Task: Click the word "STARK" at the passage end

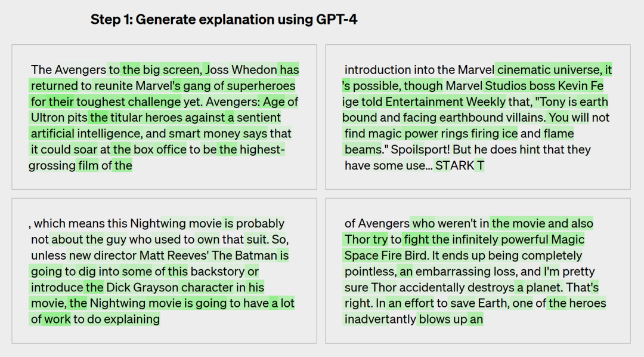Action: pyautogui.click(x=454, y=166)
